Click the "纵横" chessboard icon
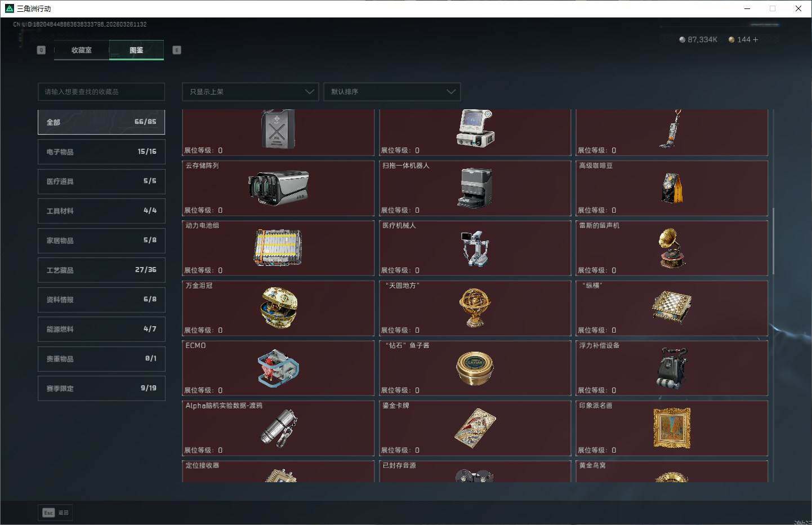 click(672, 308)
